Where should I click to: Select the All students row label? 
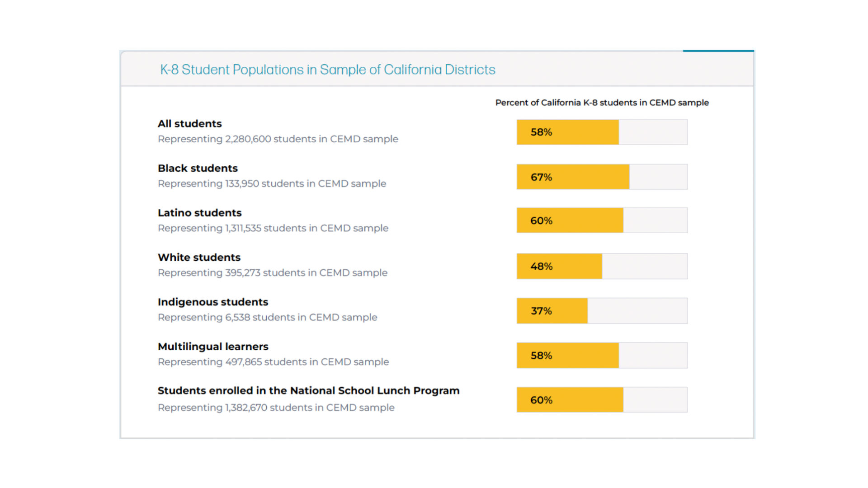point(189,124)
